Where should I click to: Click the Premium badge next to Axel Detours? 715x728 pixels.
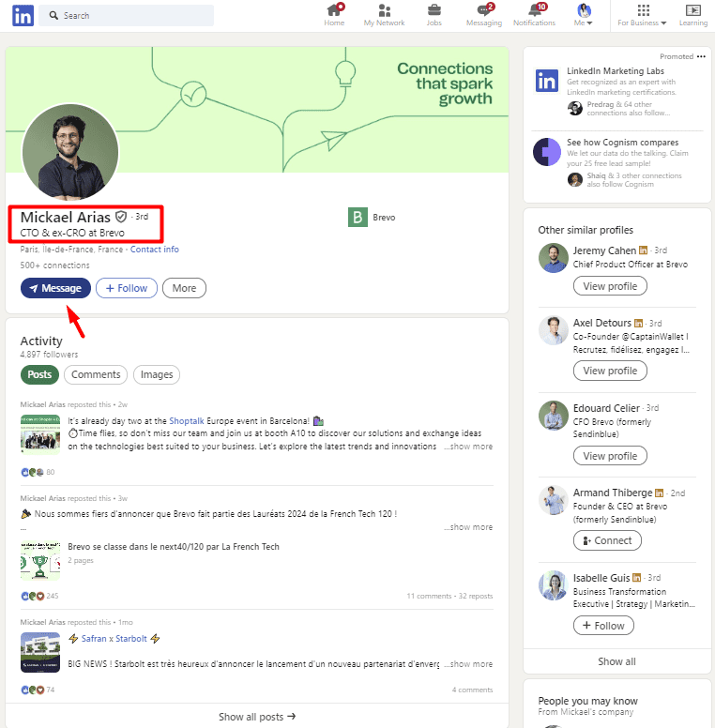click(x=638, y=323)
